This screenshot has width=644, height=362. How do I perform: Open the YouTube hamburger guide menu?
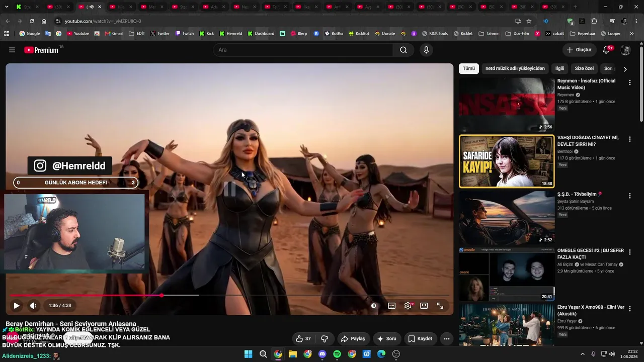[x=12, y=50]
